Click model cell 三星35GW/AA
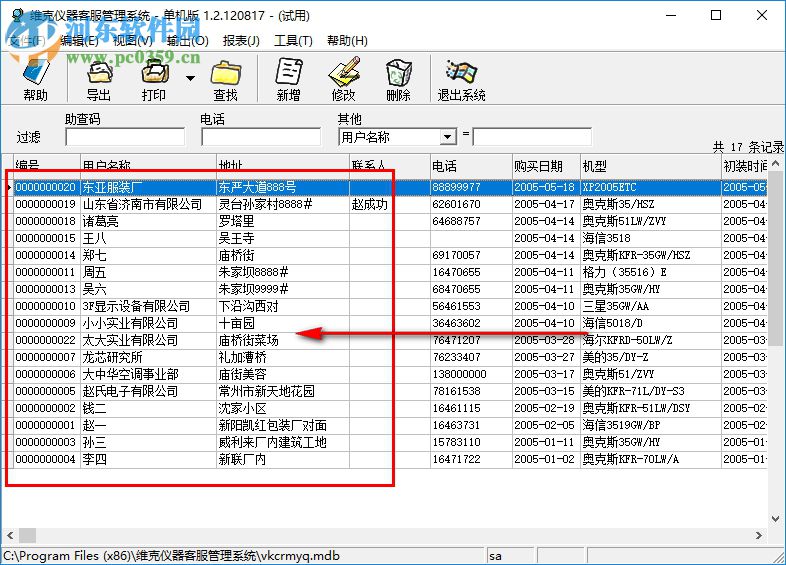Image resolution: width=786 pixels, height=565 pixels. [650, 306]
